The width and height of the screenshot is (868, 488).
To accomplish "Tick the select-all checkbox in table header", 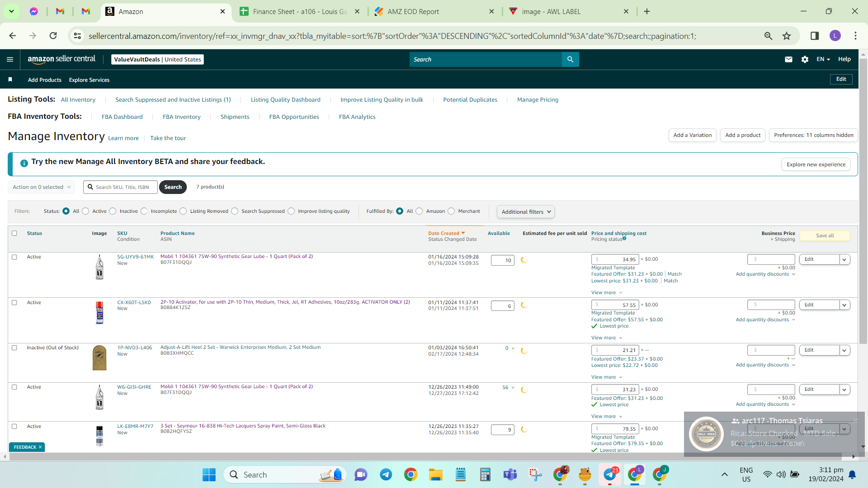I will pos(14,233).
